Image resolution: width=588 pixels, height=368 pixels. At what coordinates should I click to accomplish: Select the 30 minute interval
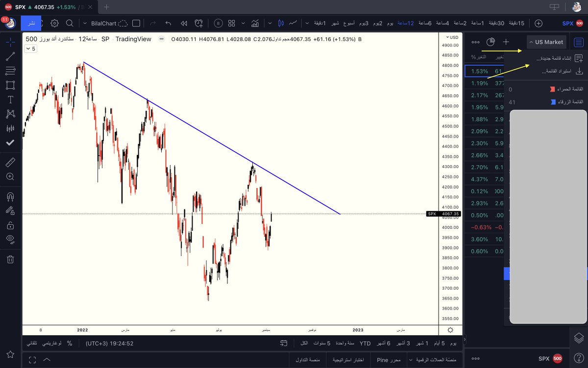pyautogui.click(x=497, y=23)
